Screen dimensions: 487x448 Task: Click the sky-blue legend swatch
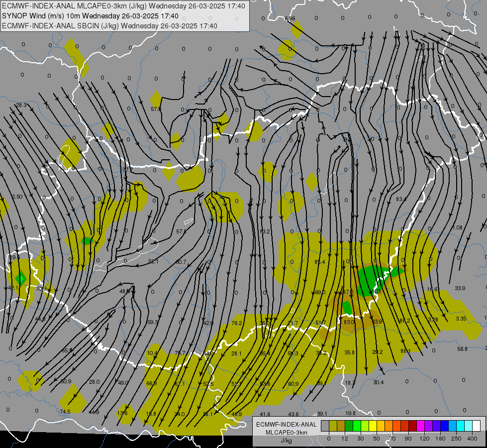pos(453,426)
